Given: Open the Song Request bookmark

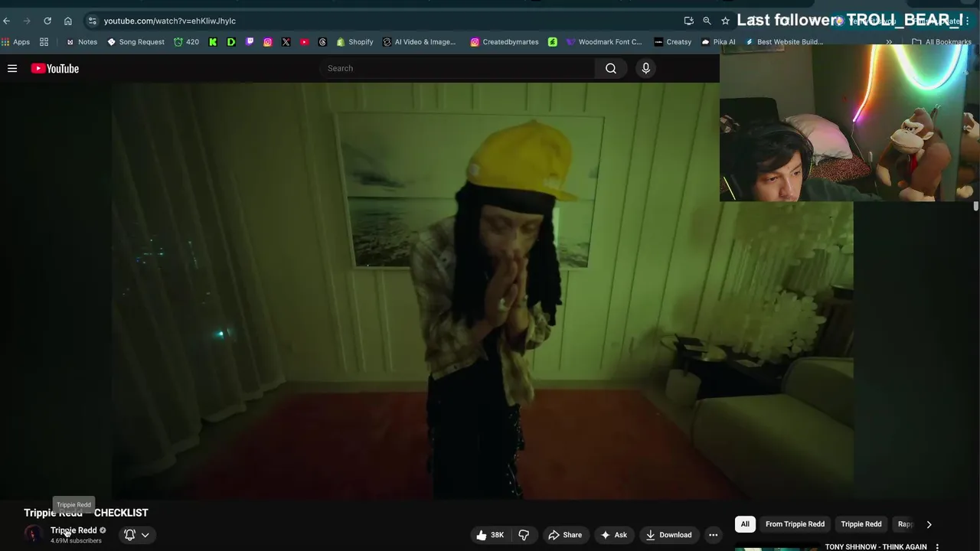Looking at the screenshot, I should pos(136,42).
